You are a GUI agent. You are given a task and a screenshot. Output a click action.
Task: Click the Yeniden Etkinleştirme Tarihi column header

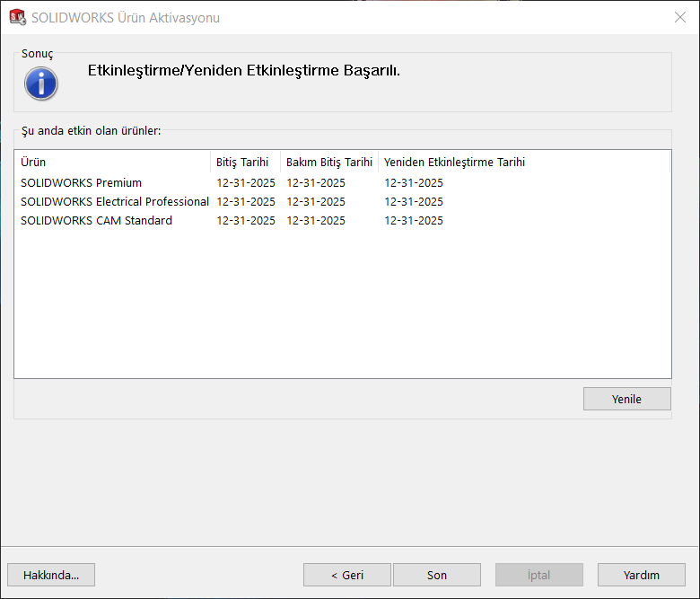pyautogui.click(x=524, y=162)
